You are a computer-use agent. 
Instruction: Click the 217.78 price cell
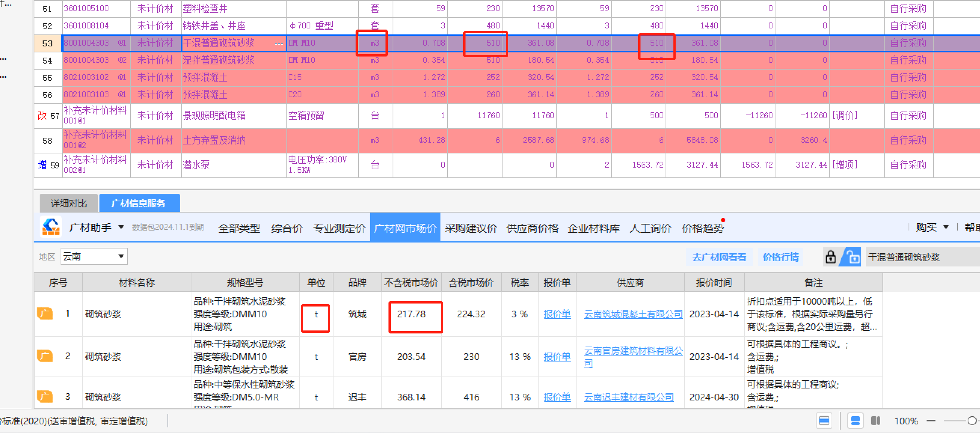tap(411, 314)
